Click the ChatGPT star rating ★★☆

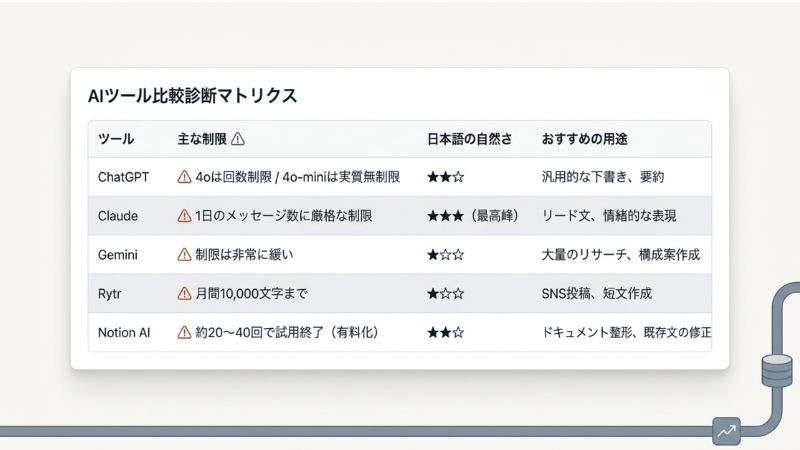(x=446, y=177)
